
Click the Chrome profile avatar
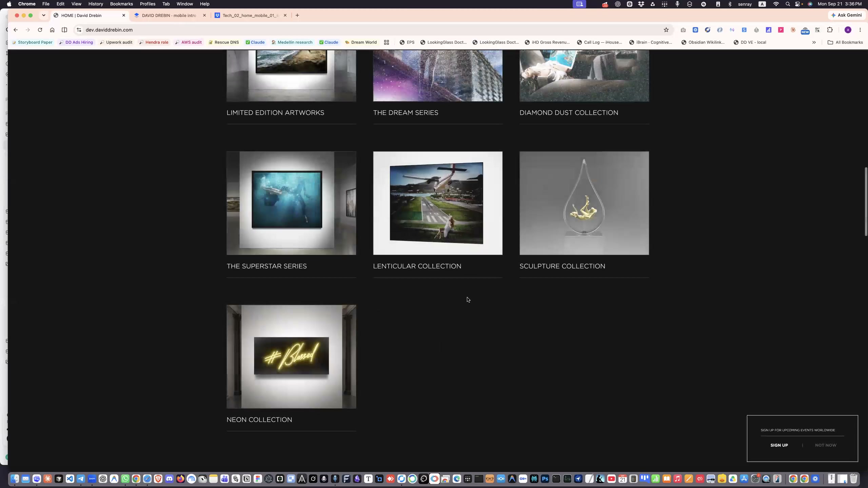tap(848, 30)
